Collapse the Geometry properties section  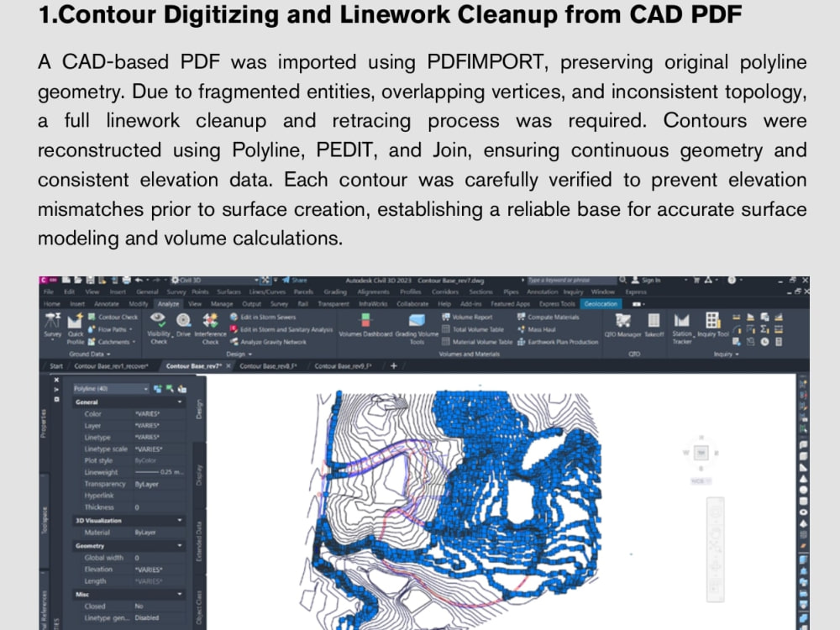[180, 545]
